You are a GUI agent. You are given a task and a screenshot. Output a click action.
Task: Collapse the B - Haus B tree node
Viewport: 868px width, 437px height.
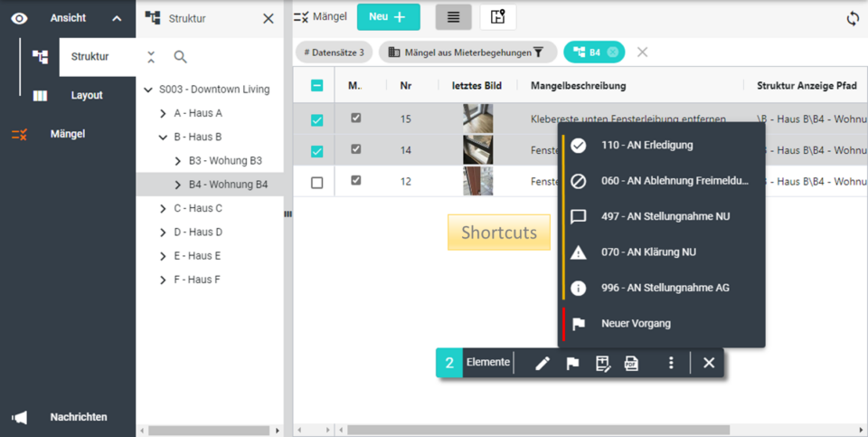163,138
